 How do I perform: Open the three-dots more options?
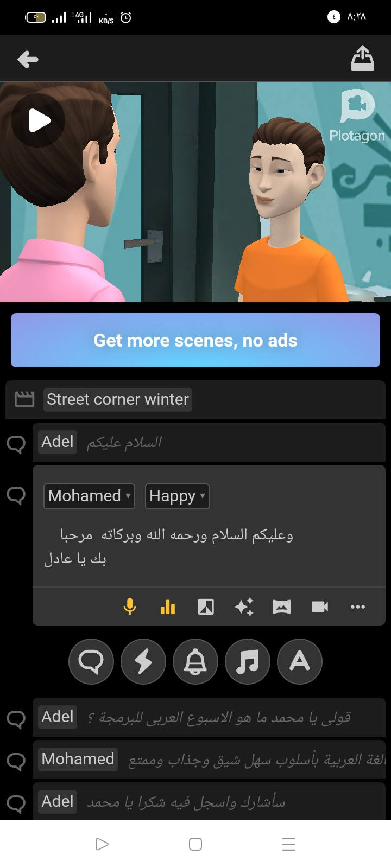pos(358,607)
